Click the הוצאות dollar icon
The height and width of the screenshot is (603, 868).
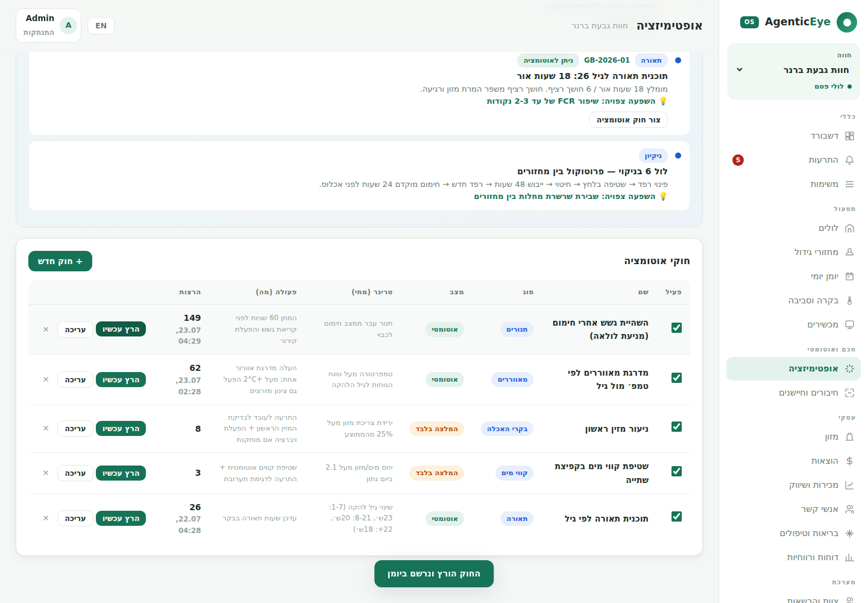point(849,461)
